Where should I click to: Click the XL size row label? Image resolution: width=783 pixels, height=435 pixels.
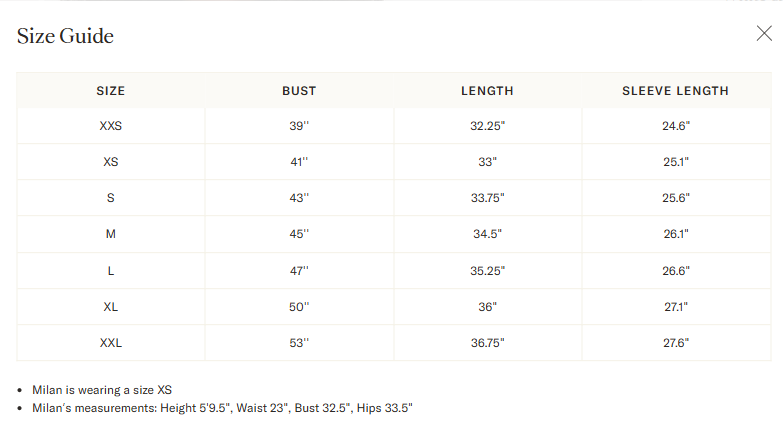111,307
